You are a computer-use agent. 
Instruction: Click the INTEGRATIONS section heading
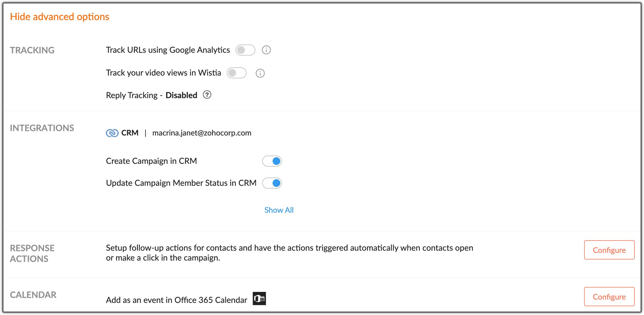click(x=42, y=128)
